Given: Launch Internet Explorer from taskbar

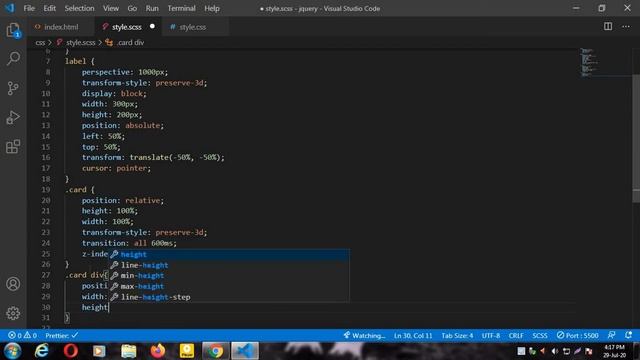Looking at the screenshot, I should point(42,351).
